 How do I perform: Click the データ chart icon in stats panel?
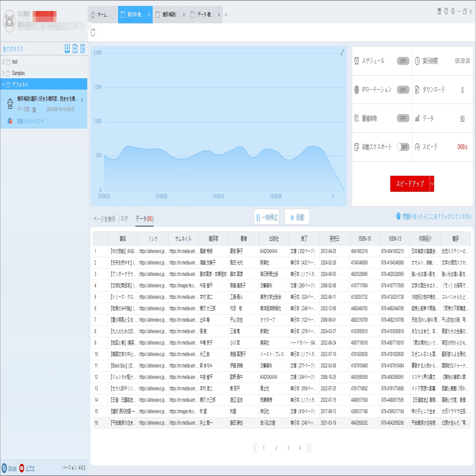417,119
